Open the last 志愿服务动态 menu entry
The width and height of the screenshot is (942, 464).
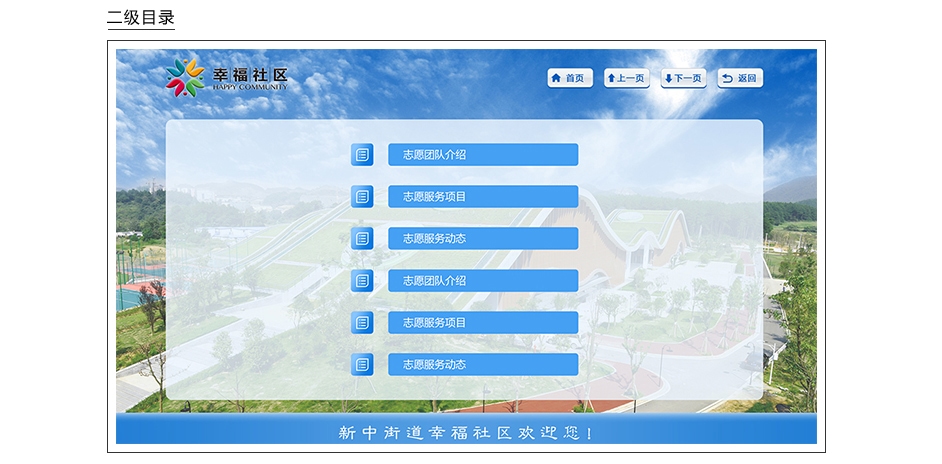483,365
